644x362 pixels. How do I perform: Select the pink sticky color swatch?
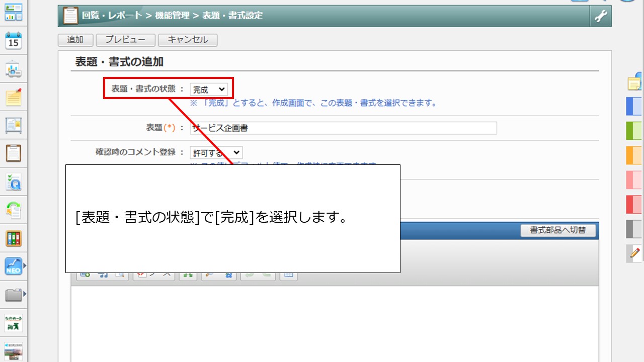click(634, 180)
